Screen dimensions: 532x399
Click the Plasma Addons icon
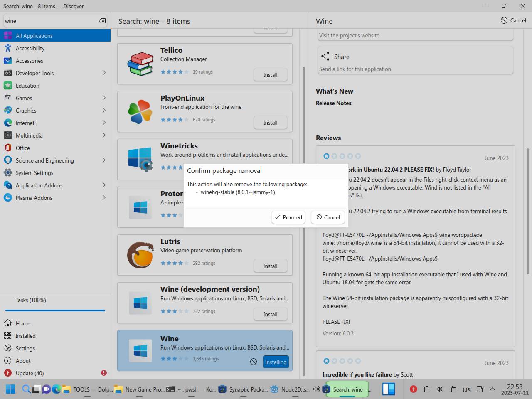(8, 198)
